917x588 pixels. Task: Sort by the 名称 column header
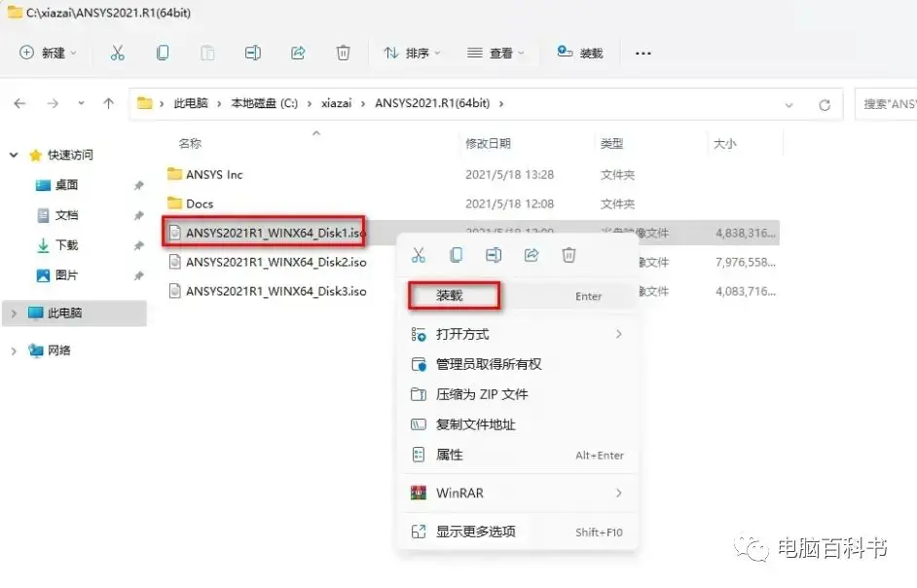click(x=190, y=144)
